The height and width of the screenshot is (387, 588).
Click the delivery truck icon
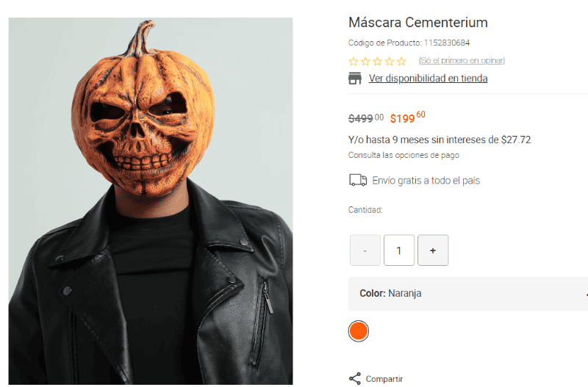pos(358,180)
